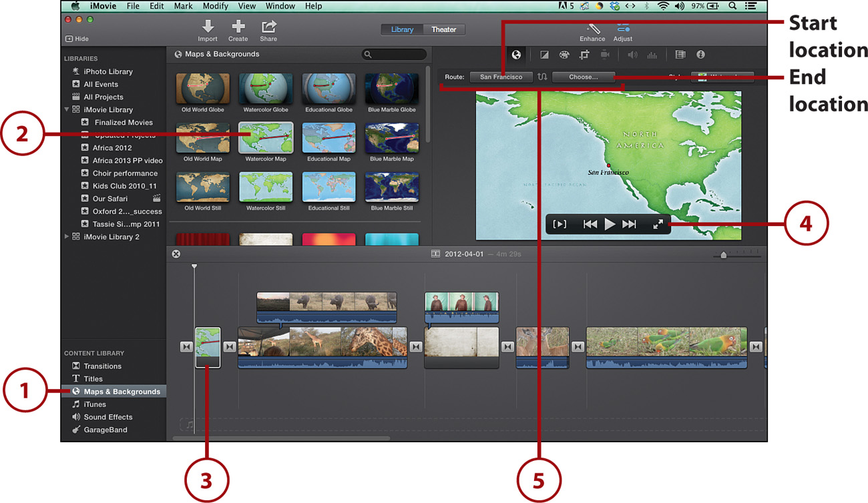Select Maps & Backgrounds in Content Library
Image resolution: width=868 pixels, height=503 pixels.
coord(114,391)
